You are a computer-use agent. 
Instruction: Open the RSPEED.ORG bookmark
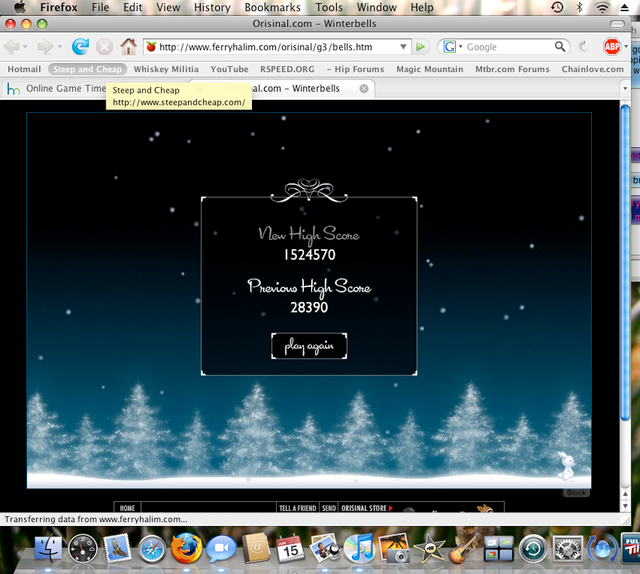coord(287,69)
